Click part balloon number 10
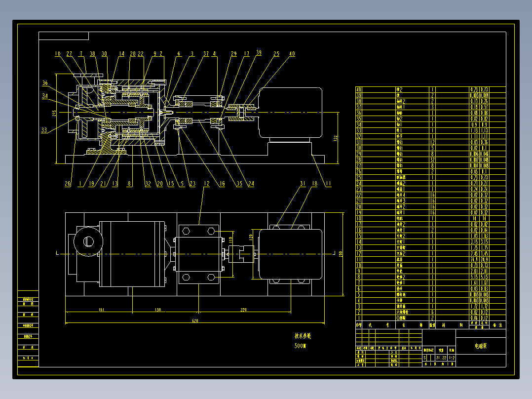Viewport: 532px width, 399px height. coord(58,54)
